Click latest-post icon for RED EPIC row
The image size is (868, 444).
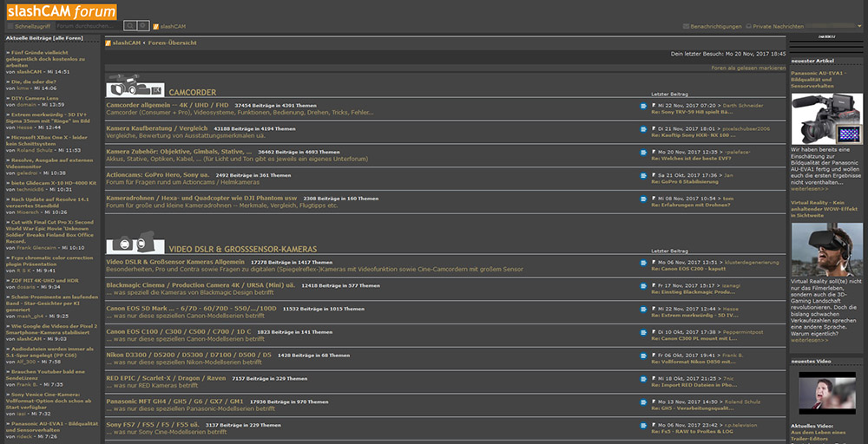[x=643, y=379]
